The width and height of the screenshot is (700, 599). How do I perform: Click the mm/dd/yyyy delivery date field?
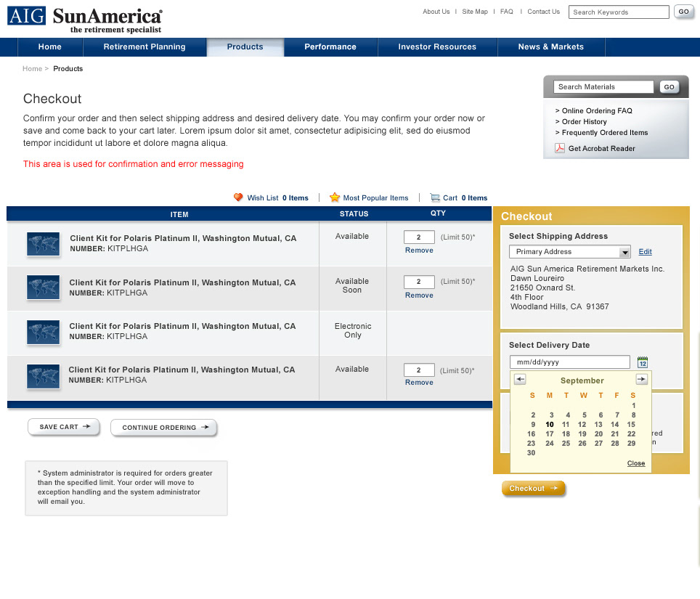pyautogui.click(x=569, y=362)
